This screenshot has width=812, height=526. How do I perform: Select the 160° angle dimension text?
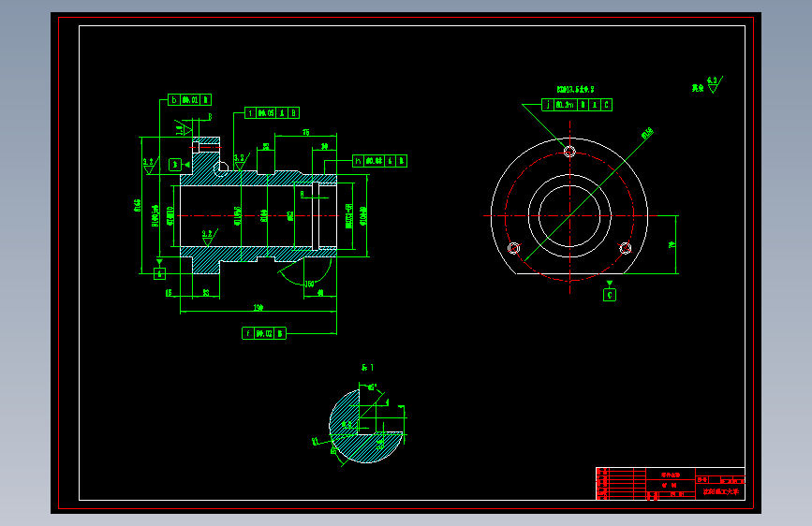tap(309, 284)
